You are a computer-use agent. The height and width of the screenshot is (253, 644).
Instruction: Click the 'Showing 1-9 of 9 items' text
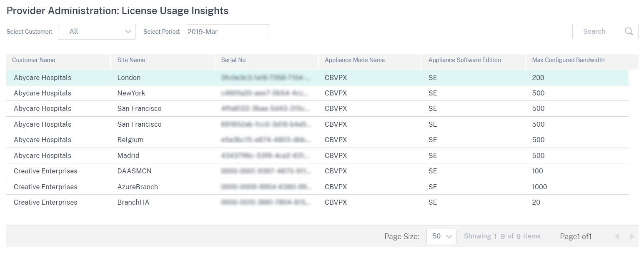point(502,236)
